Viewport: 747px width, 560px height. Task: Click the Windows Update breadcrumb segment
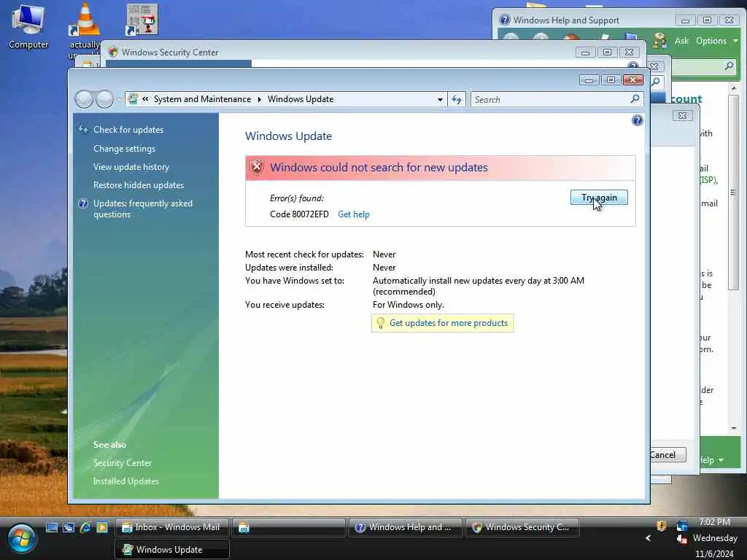click(301, 99)
